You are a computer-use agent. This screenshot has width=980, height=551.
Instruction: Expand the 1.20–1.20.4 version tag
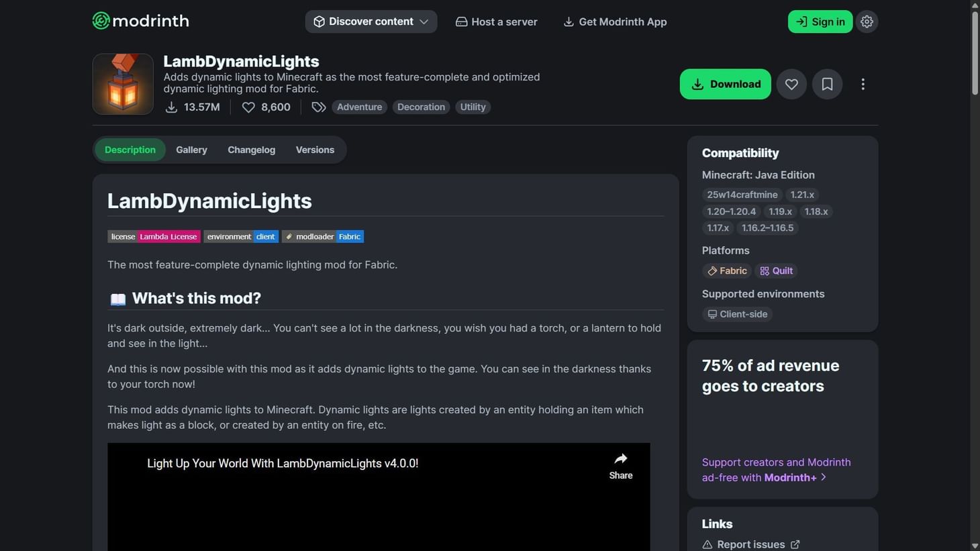tap(731, 211)
